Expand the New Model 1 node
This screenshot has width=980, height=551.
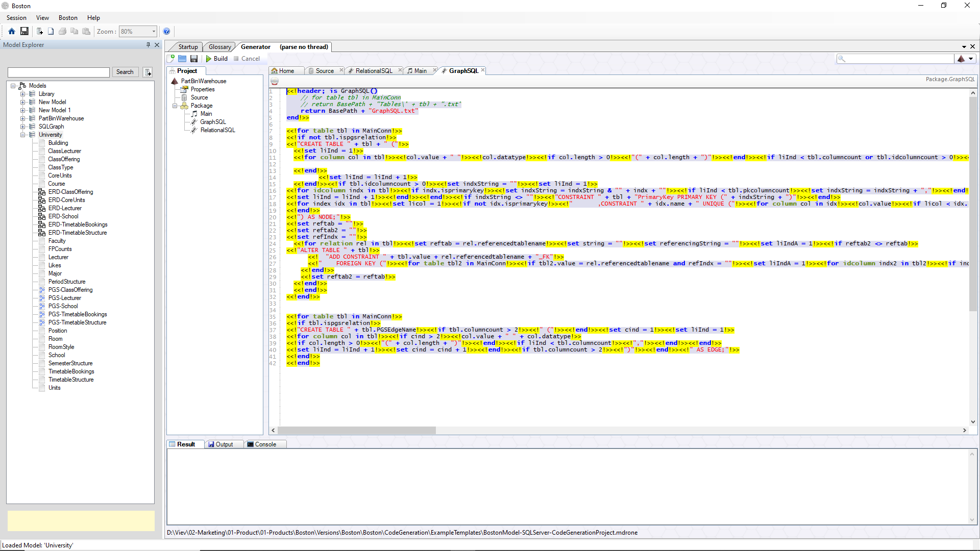pos(22,110)
